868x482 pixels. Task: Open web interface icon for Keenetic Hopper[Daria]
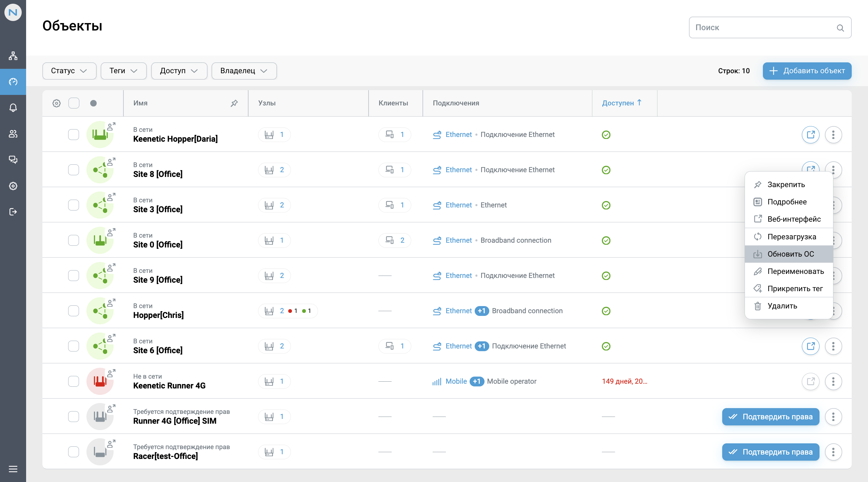coord(810,135)
